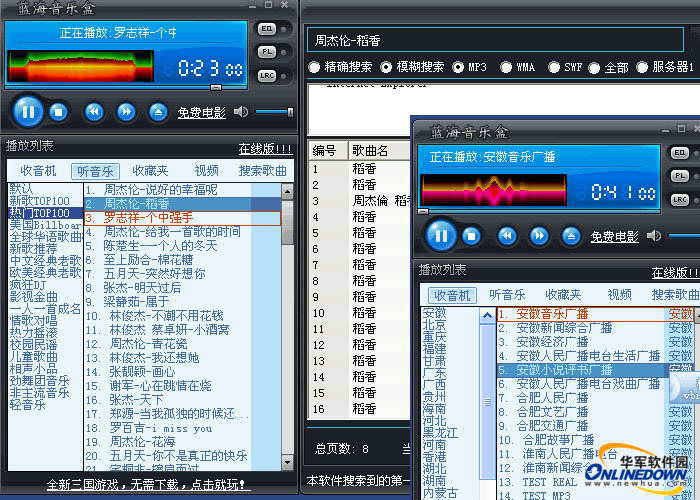Image resolution: width=700 pixels, height=500 pixels.
Task: Select the 影视金曲 category
Action: pos(33,297)
